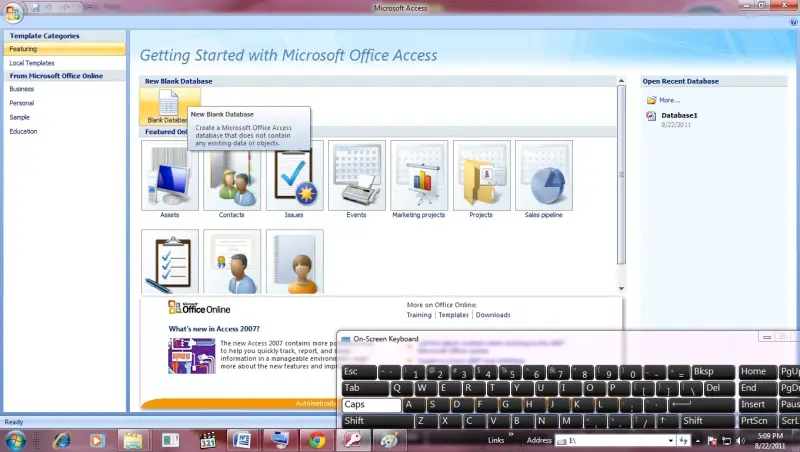Choose the Contacts template icon
This screenshot has height=452, width=800.
(232, 175)
